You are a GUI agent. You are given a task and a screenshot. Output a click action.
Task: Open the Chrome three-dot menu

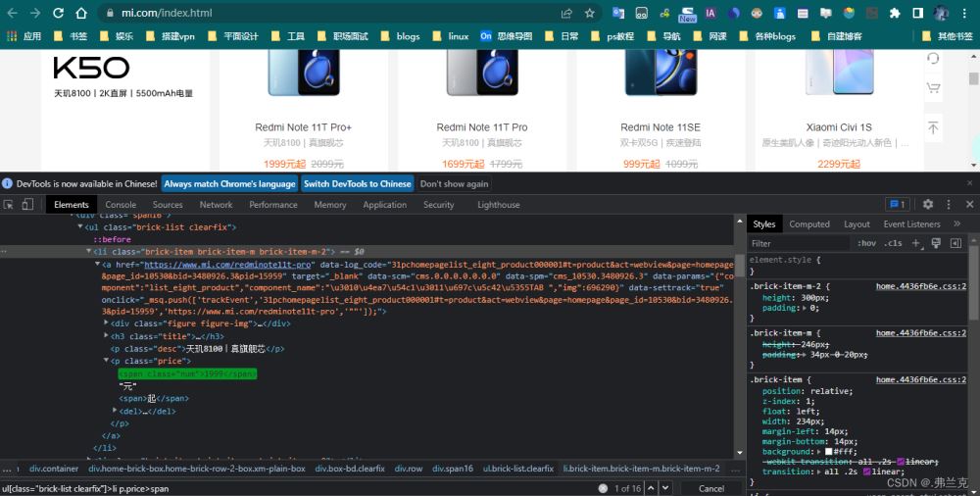click(x=964, y=13)
